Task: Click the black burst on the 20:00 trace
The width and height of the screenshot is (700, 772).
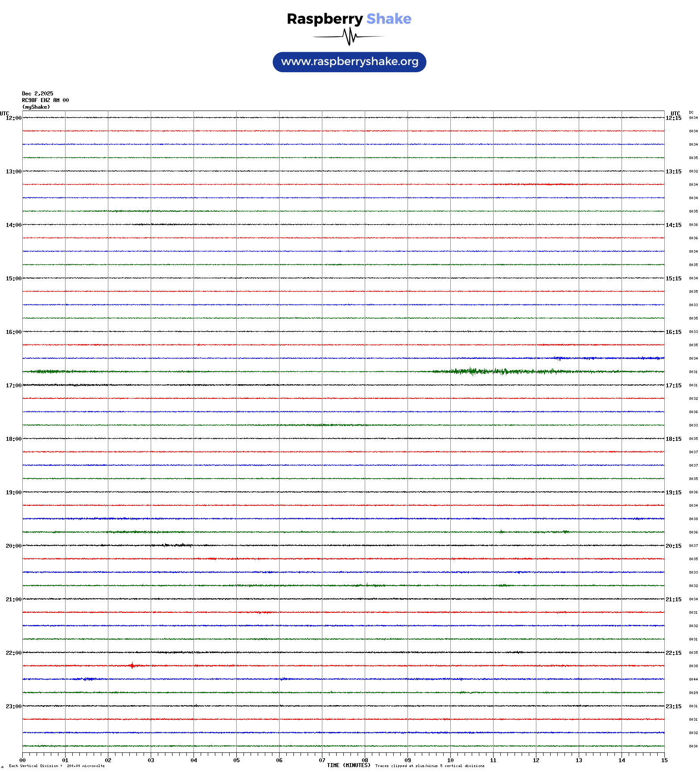Action: click(178, 545)
